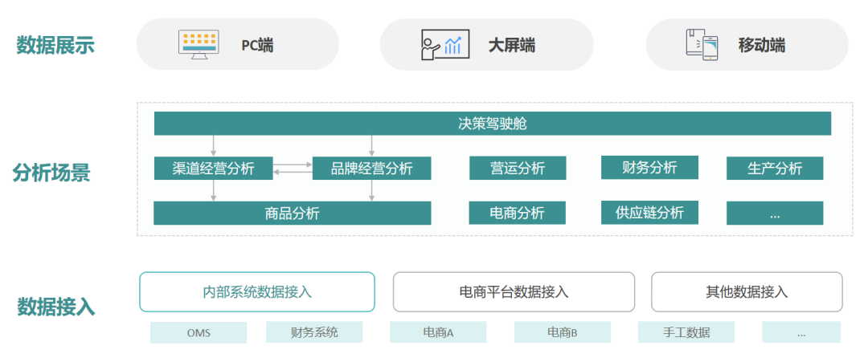
Task: Click the 数据接入 heading
Action: pos(55,306)
